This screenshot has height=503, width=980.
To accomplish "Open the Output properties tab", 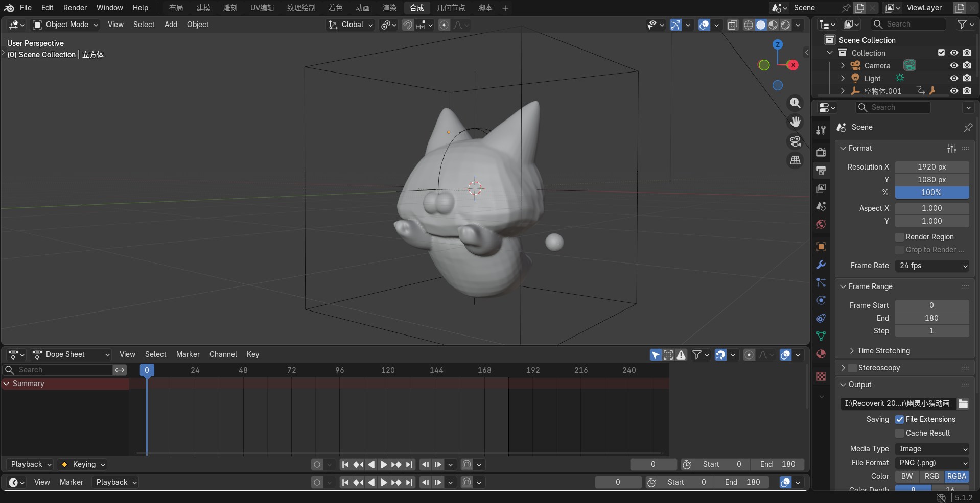I will (821, 170).
